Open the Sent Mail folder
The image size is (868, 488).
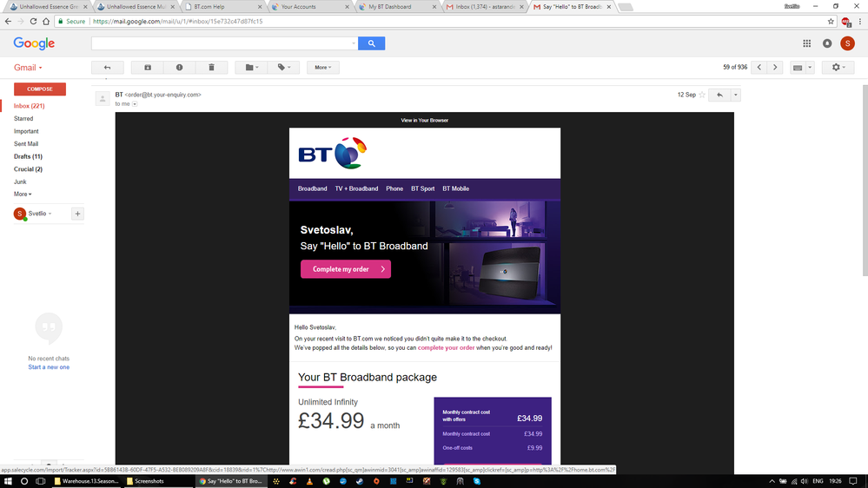26,144
